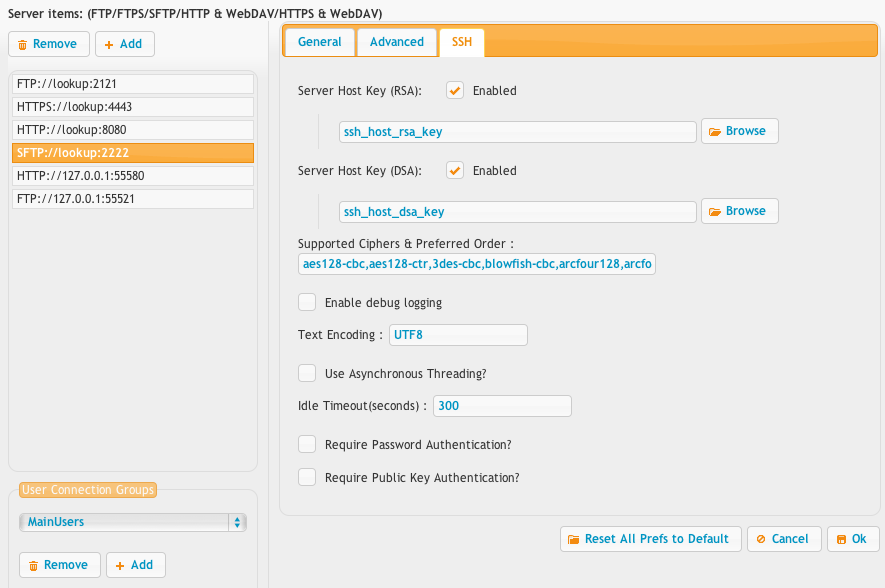Viewport: 885px width, 588px height.
Task: Click the Cancel button icon
Action: pyautogui.click(x=761, y=539)
